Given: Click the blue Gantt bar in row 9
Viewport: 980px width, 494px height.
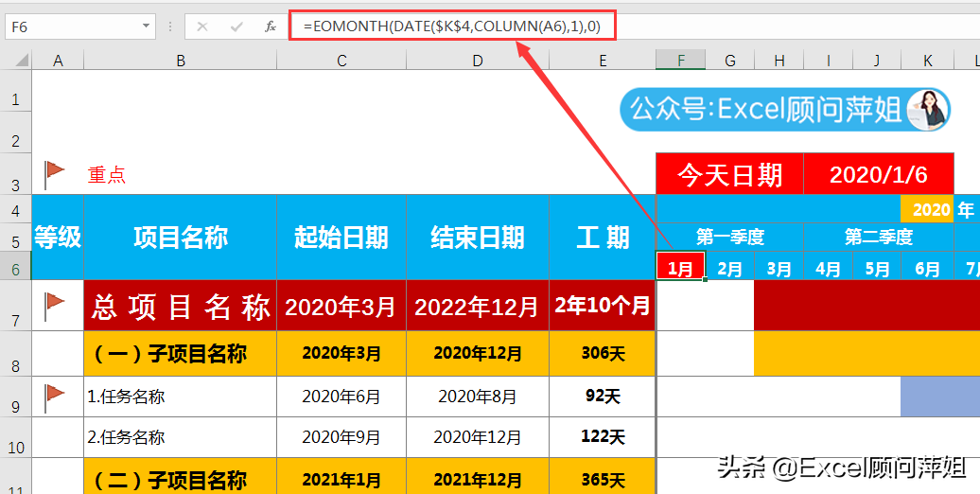Looking at the screenshot, I should pos(940,397).
